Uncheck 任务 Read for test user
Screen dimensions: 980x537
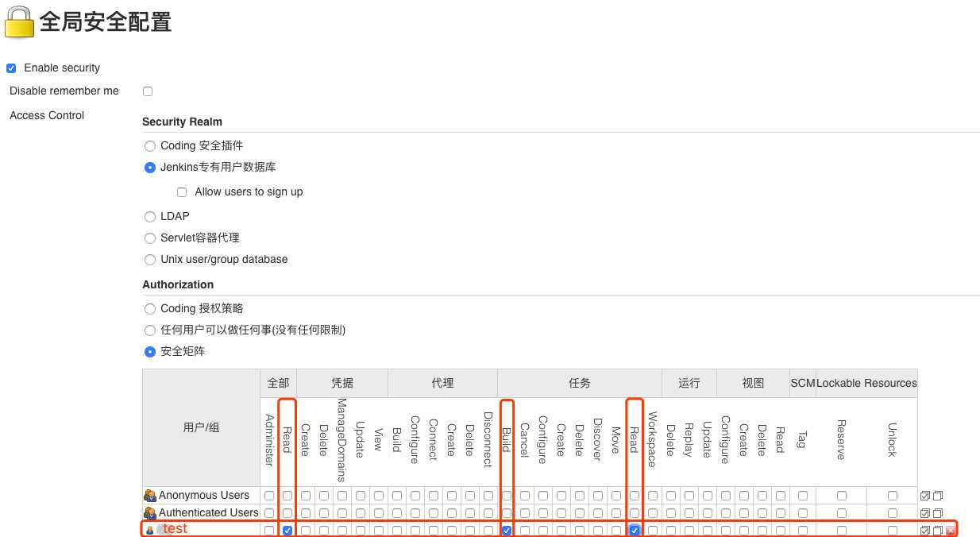[x=635, y=531]
